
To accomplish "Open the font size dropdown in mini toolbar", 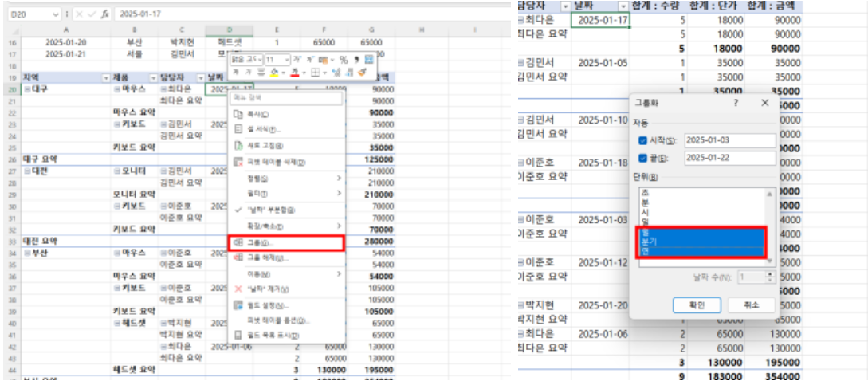I will point(277,60).
